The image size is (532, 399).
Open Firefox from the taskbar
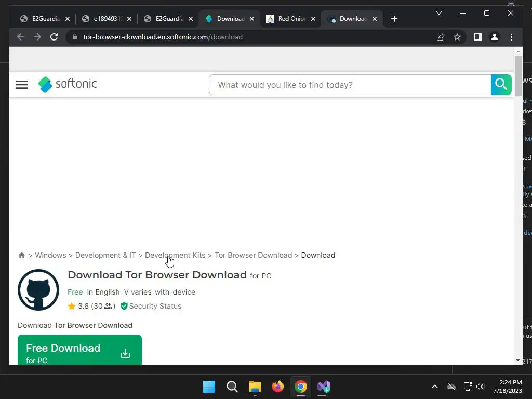coord(278,387)
